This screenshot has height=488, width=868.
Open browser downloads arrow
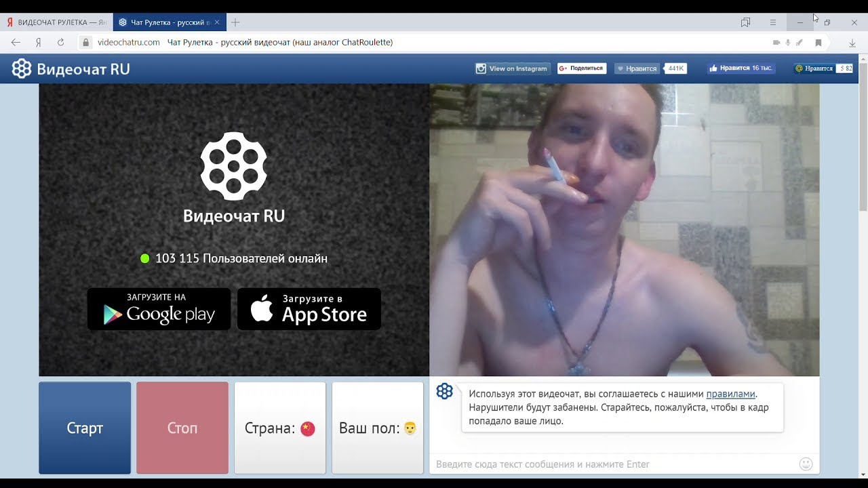[x=852, y=43]
